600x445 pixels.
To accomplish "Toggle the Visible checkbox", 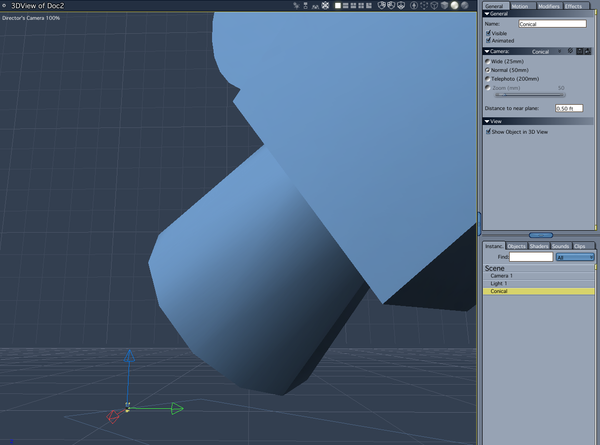I will click(488, 33).
